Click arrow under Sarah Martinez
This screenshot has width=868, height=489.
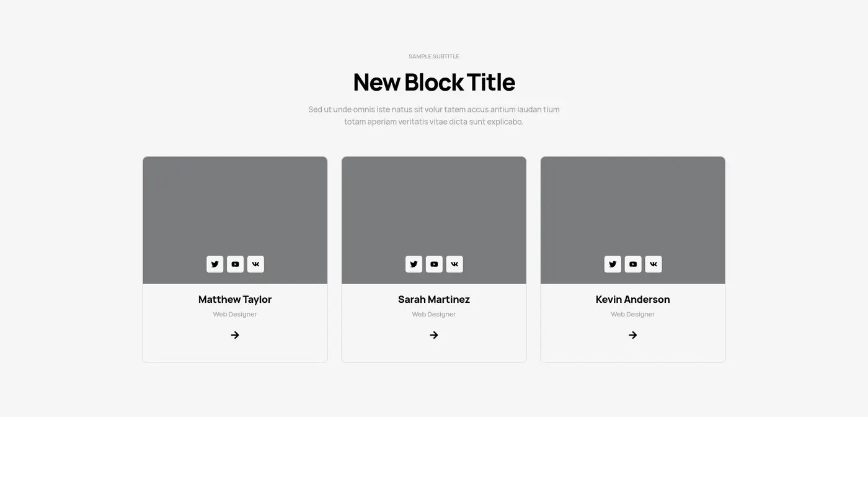click(434, 335)
